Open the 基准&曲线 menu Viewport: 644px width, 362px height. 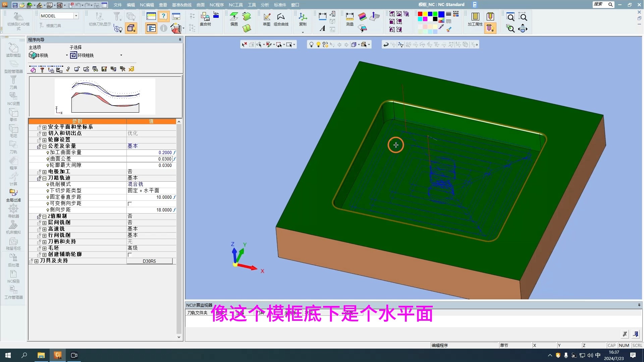point(181,5)
